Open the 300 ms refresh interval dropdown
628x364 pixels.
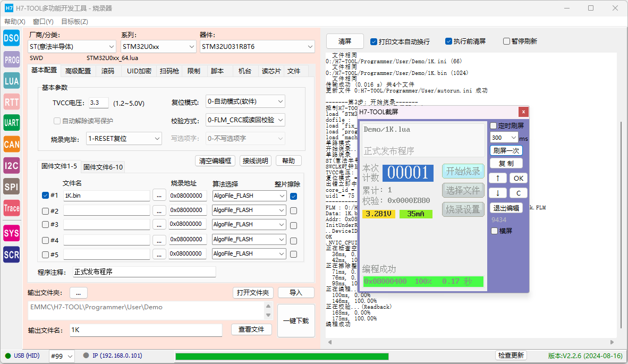coord(504,138)
